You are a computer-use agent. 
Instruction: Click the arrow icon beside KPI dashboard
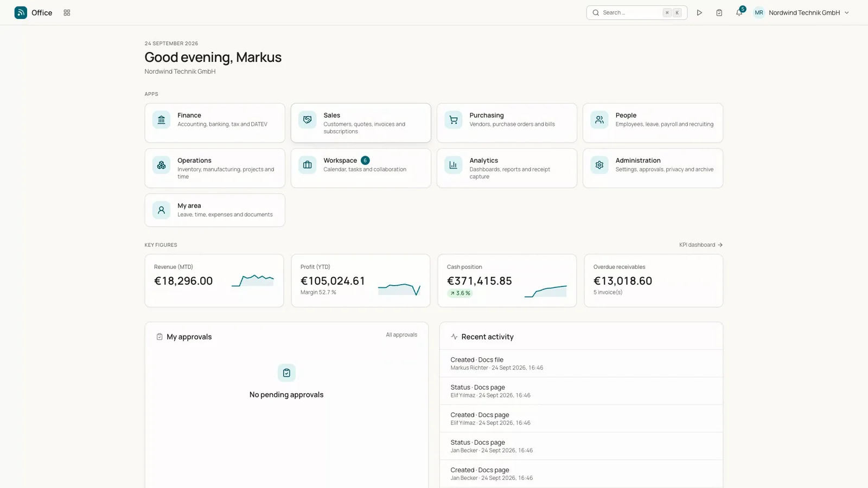tap(720, 245)
